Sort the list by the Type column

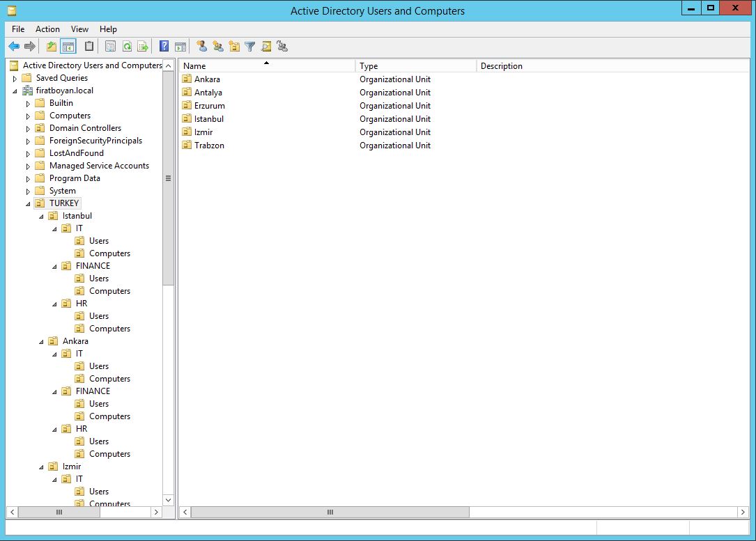(x=415, y=65)
